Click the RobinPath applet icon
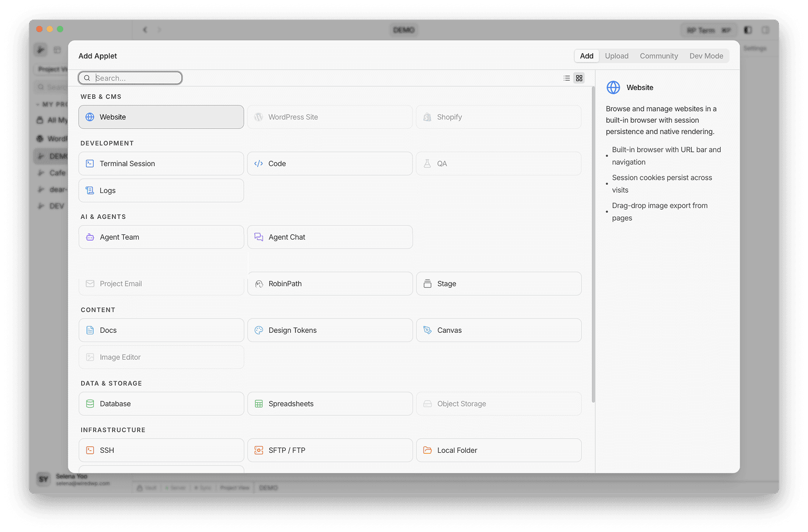This screenshot has height=532, width=808. (x=258, y=283)
